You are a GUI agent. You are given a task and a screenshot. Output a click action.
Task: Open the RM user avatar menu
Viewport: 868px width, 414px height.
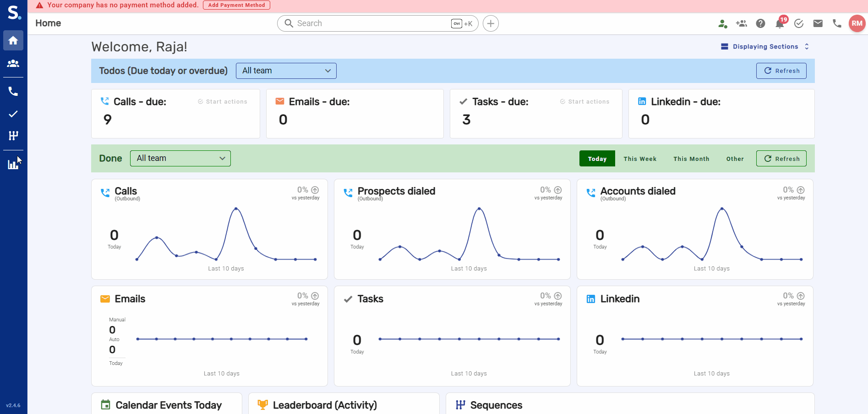point(857,23)
